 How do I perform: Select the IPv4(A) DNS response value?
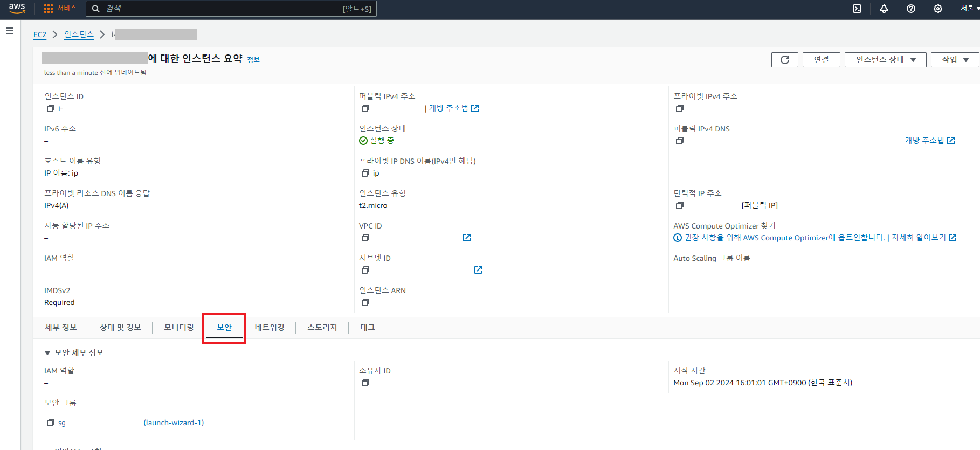tap(57, 205)
